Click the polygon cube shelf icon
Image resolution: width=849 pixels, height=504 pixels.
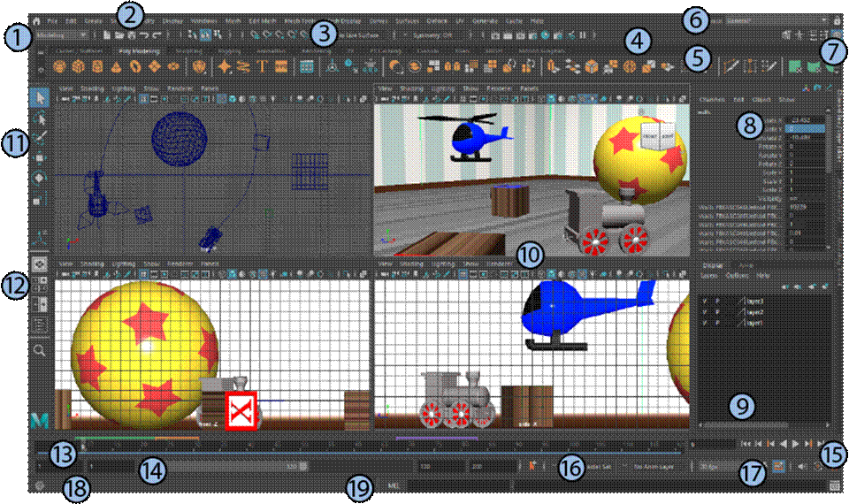tap(80, 66)
